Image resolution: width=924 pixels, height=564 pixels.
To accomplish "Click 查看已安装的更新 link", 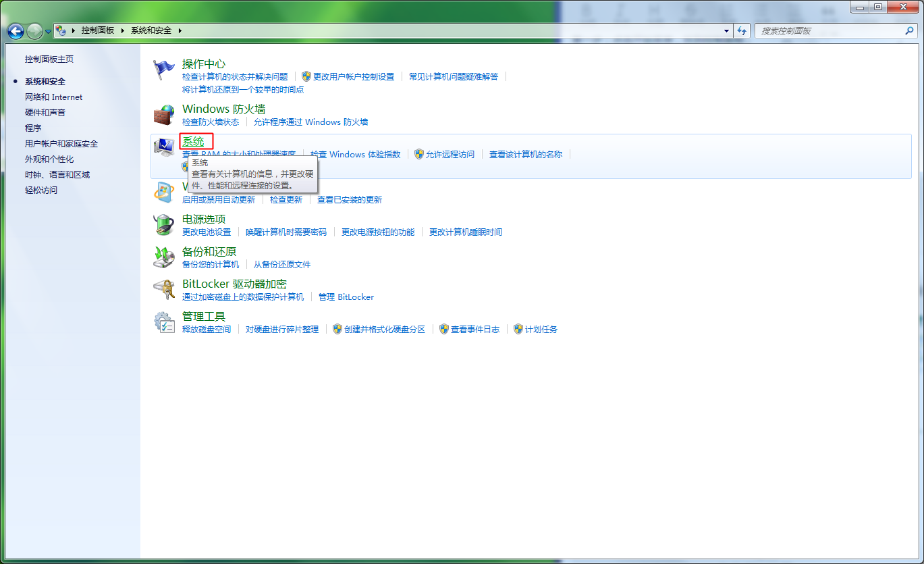I will pyautogui.click(x=350, y=200).
